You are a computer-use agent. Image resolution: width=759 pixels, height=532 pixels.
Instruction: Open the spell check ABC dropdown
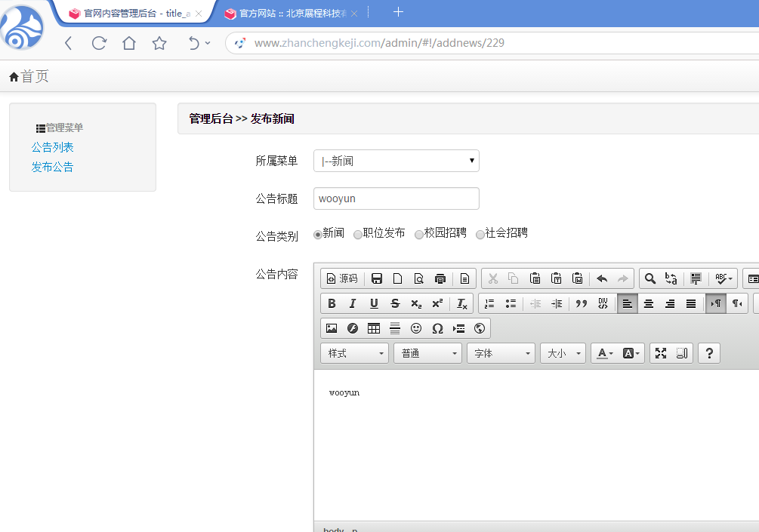click(x=724, y=278)
